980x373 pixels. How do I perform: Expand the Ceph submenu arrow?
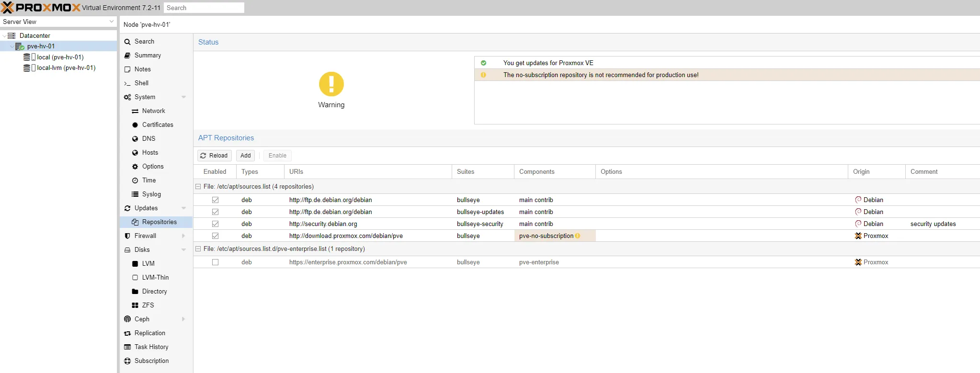(x=183, y=319)
